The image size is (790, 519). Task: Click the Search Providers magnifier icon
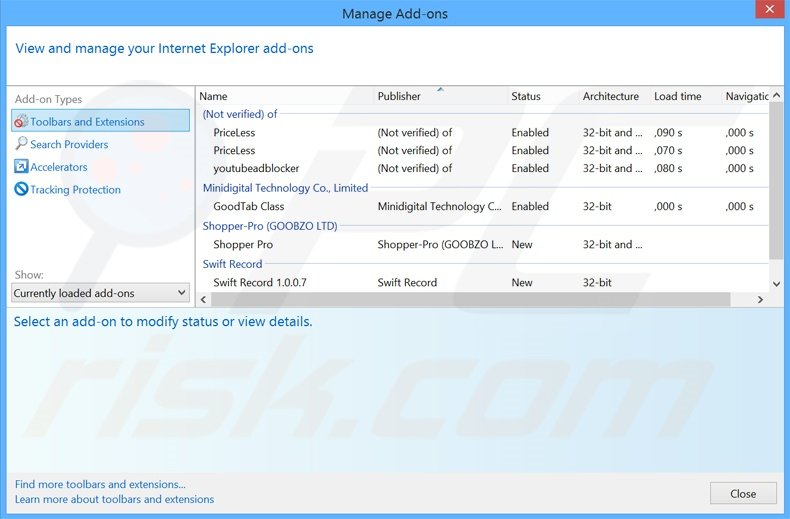(x=21, y=144)
